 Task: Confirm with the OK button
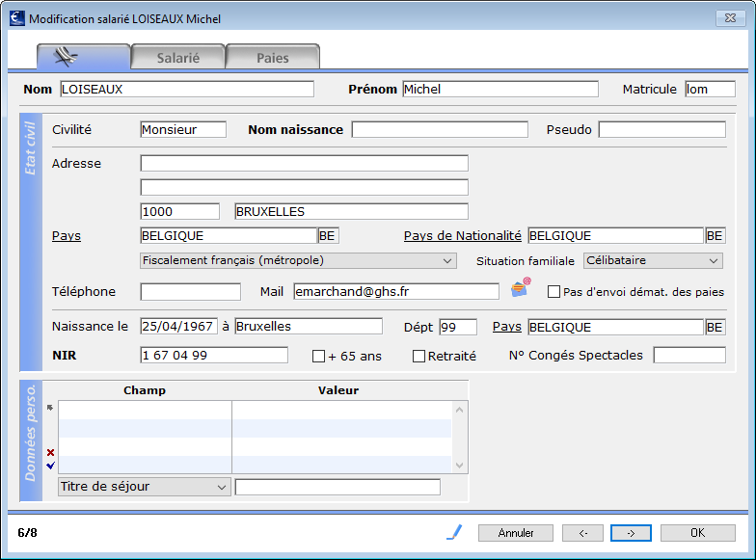tap(698, 533)
